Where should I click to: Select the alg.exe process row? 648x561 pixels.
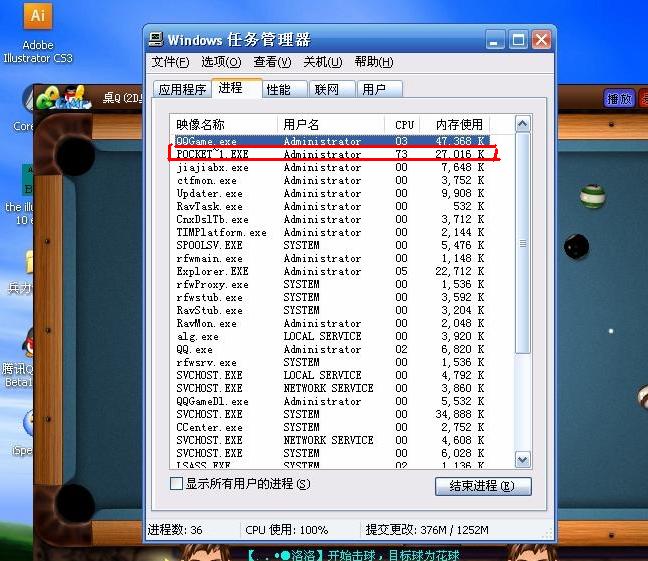coord(330,336)
